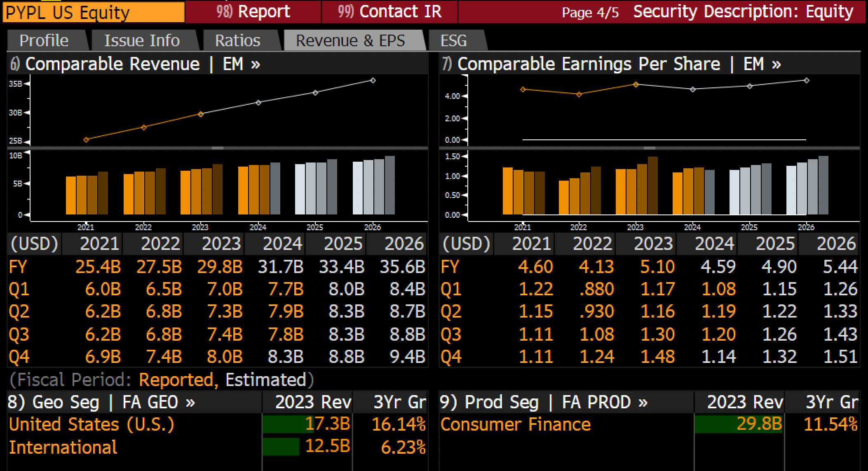
Task: Click Q4 2026 revenue estimate 9.4B
Action: coord(408,356)
